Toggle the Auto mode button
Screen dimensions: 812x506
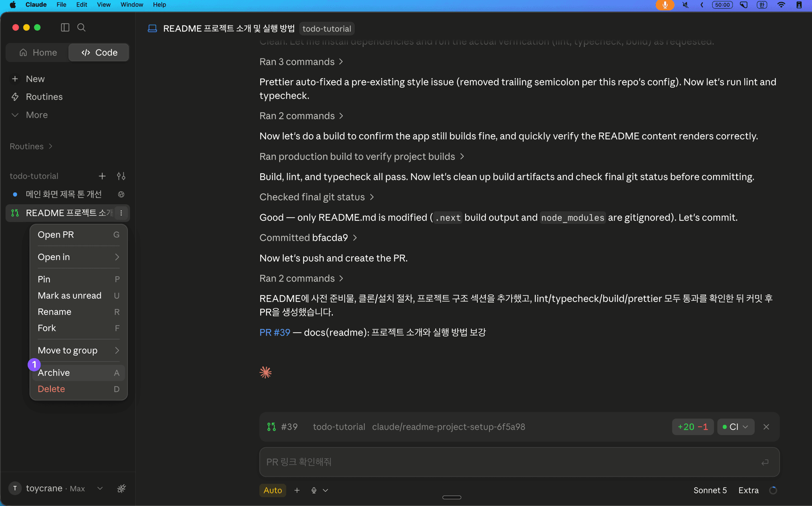point(273,490)
